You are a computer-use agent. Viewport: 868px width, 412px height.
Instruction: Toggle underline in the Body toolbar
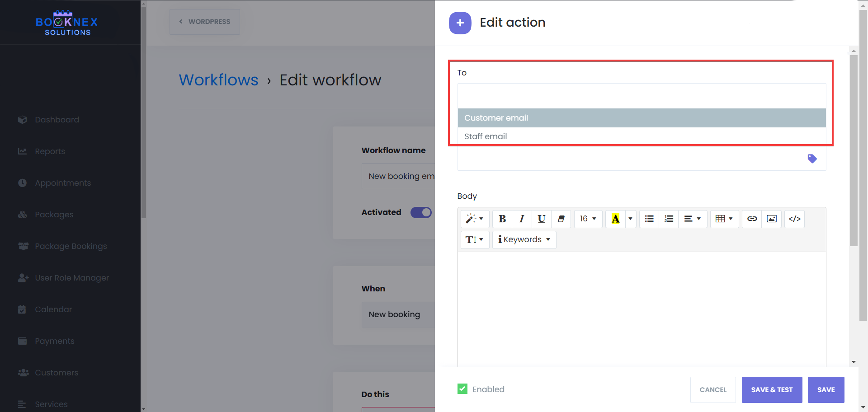pyautogui.click(x=541, y=219)
